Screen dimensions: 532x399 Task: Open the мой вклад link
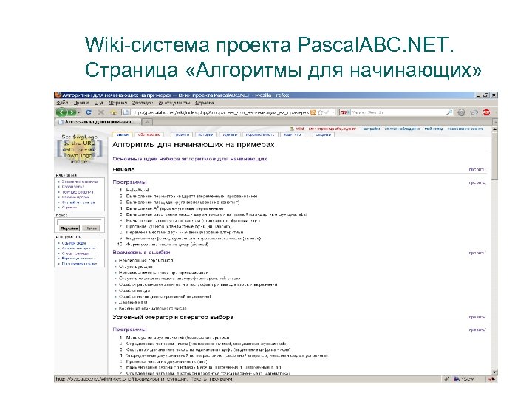coord(434,129)
